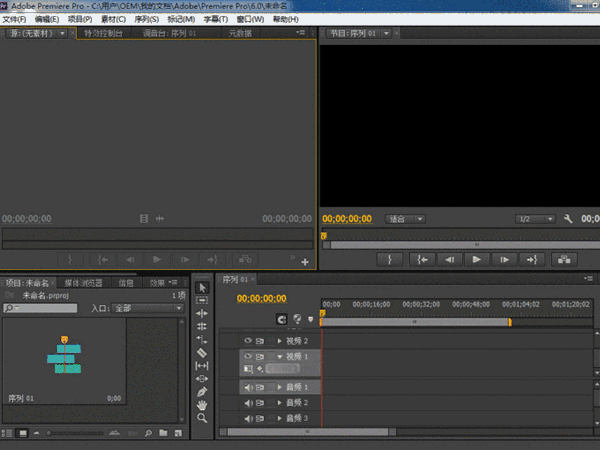Toggle the timeline Snap magnet icon
600x450 pixels.
[x=282, y=319]
